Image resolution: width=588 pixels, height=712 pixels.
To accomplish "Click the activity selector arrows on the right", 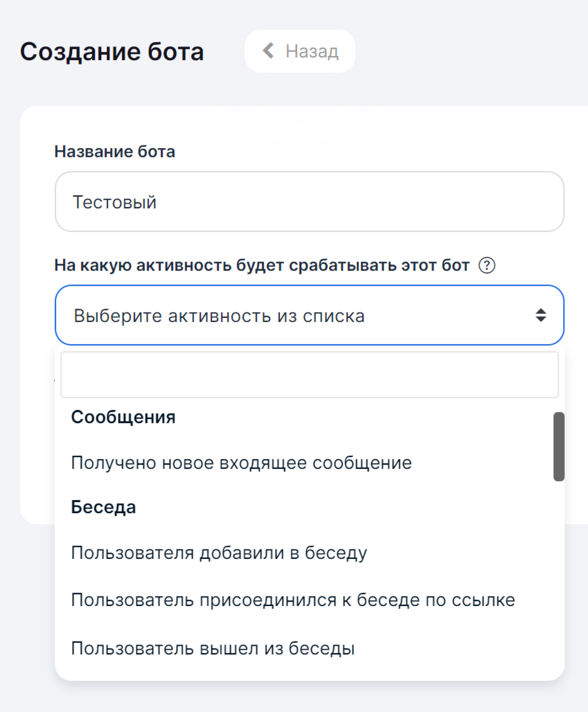I will pyautogui.click(x=541, y=315).
